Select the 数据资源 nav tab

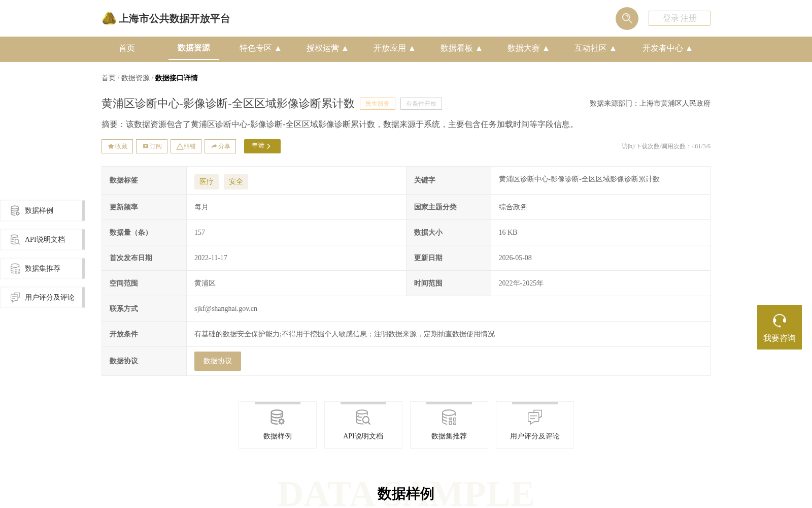click(194, 48)
